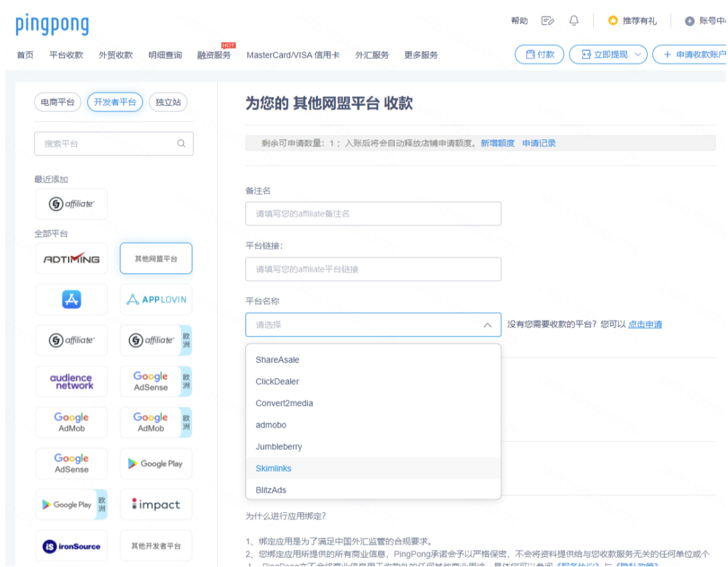
Task: Click the search magnifier in platform search
Action: coord(181,144)
